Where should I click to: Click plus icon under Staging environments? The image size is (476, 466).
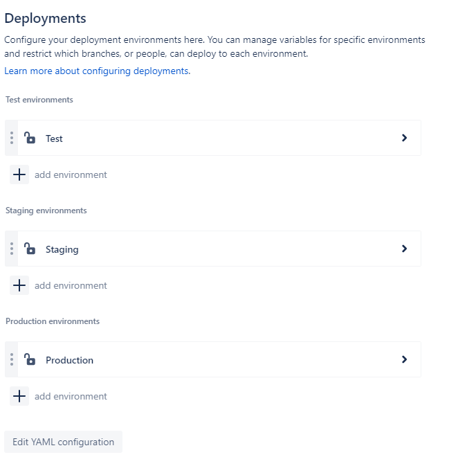pyautogui.click(x=19, y=285)
